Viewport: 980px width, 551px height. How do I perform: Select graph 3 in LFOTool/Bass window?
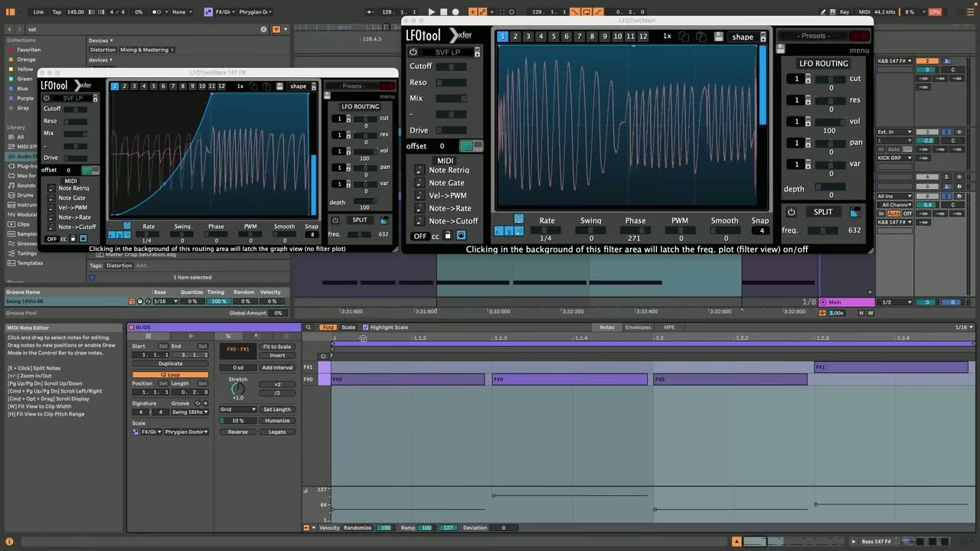133,86
